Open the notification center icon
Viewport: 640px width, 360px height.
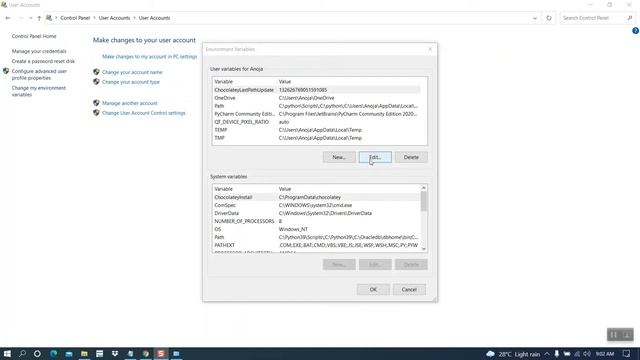[627, 354]
